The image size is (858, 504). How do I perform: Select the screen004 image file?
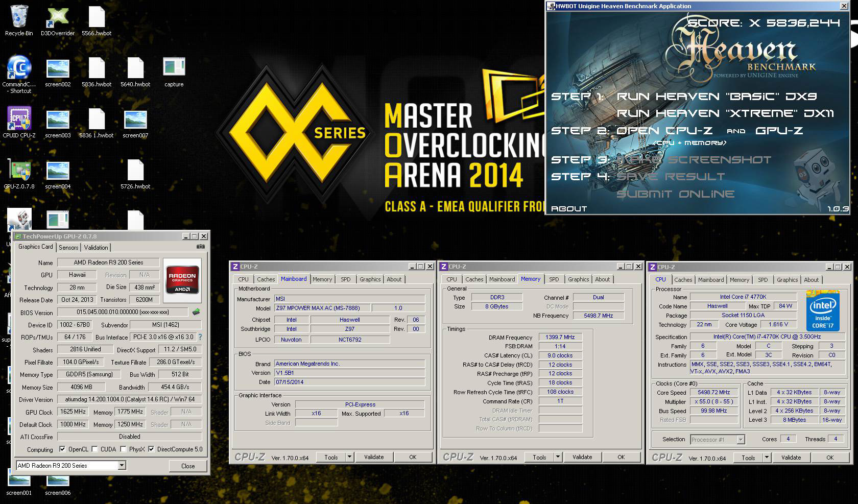pos(58,174)
